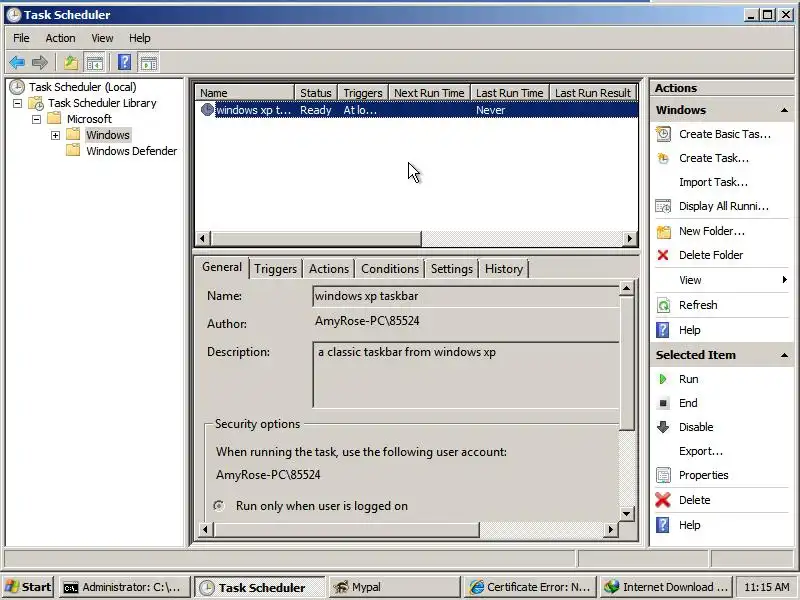
Task: Switch to the History tab
Action: pyautogui.click(x=504, y=269)
